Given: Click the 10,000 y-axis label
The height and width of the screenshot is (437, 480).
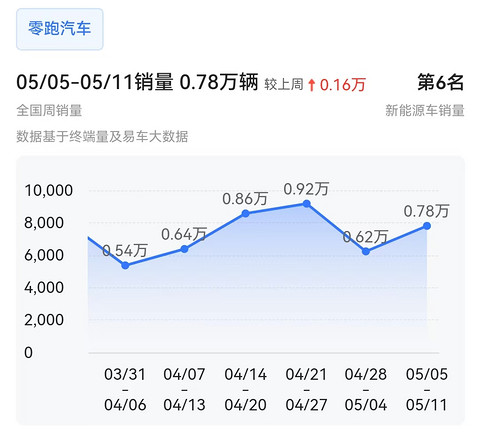Looking at the screenshot, I should click(49, 190).
